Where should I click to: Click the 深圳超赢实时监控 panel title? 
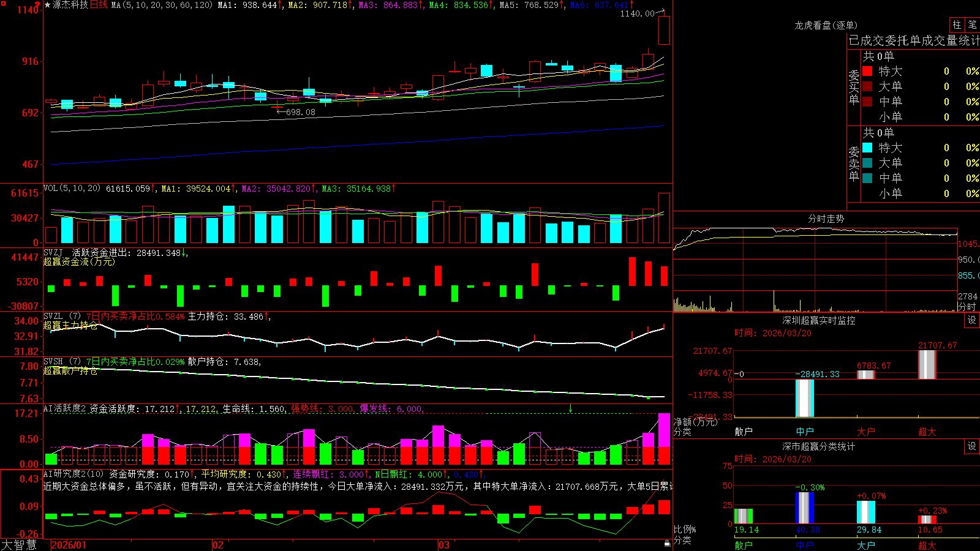pos(819,320)
